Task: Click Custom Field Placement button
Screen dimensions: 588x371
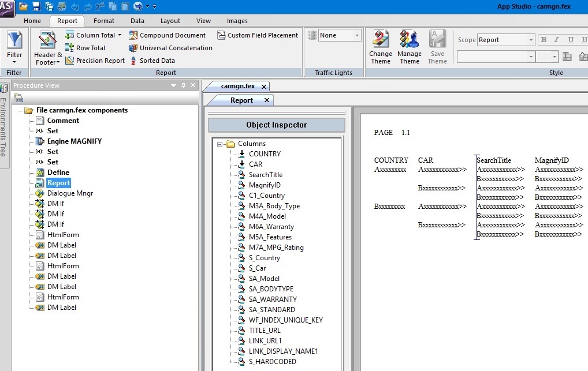Action: [258, 35]
